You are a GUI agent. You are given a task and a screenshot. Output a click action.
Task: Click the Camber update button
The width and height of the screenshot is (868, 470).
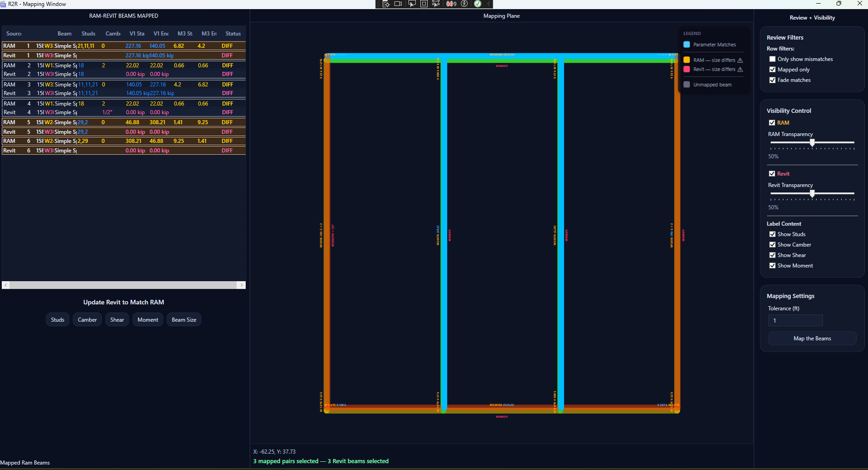(87, 320)
